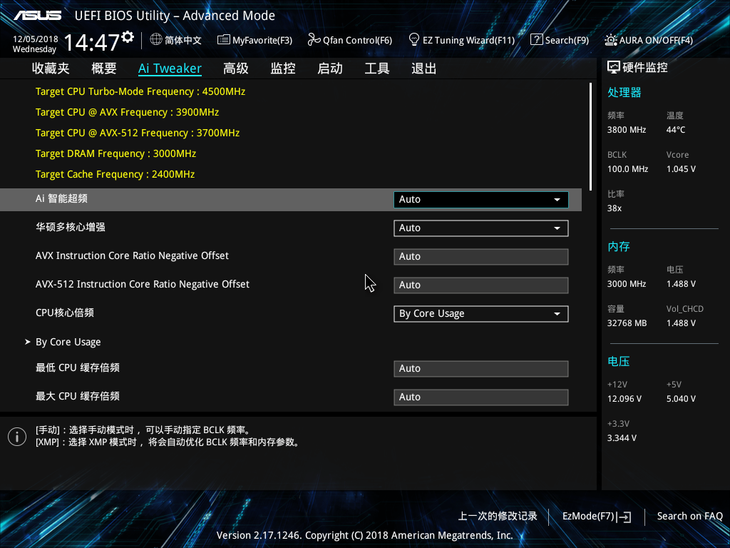Click the settings list scrollbar

tap(590, 136)
